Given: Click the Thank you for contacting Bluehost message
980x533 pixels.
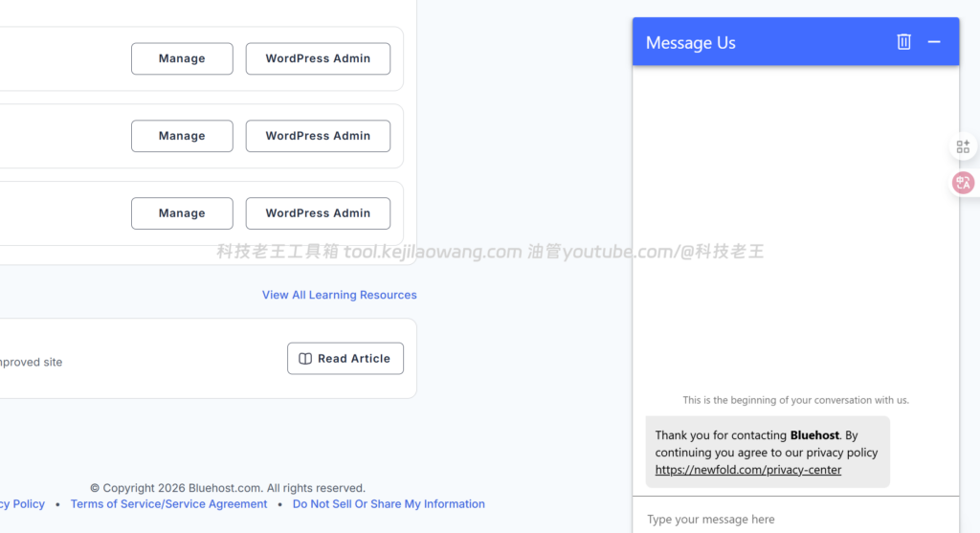Looking at the screenshot, I should click(768, 453).
